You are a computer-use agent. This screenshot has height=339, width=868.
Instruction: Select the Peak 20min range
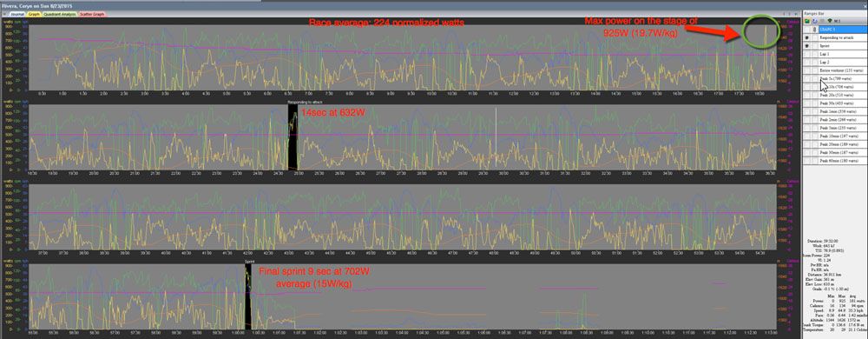click(x=843, y=144)
